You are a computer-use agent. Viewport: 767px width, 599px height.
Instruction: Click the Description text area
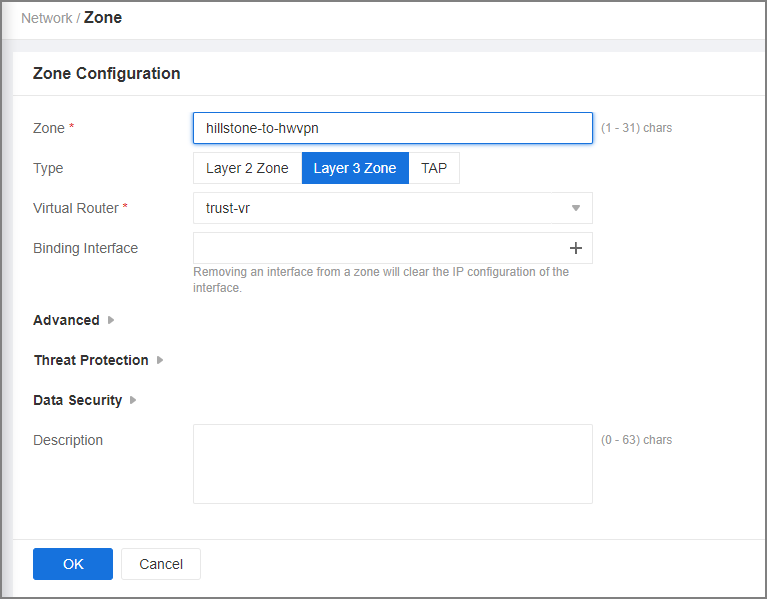coord(393,464)
